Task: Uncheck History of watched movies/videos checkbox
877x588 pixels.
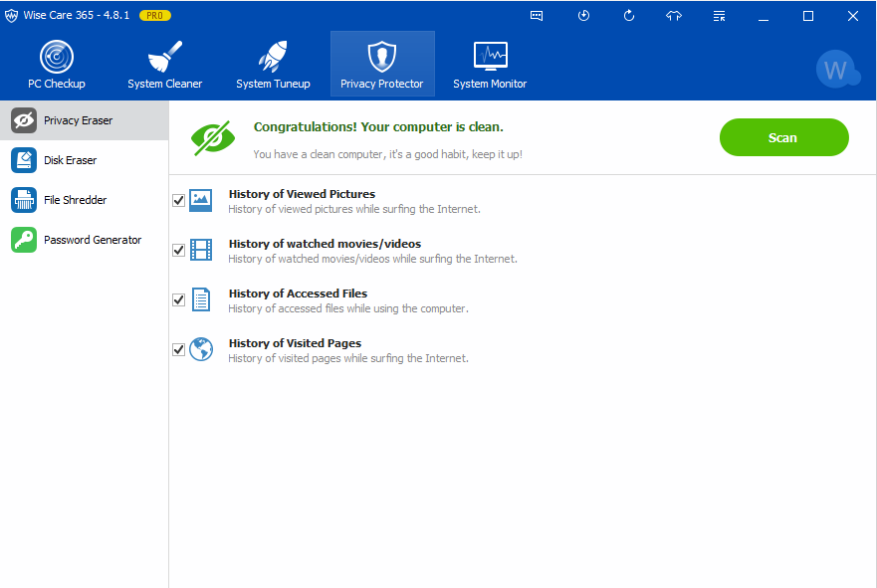Action: coord(178,250)
